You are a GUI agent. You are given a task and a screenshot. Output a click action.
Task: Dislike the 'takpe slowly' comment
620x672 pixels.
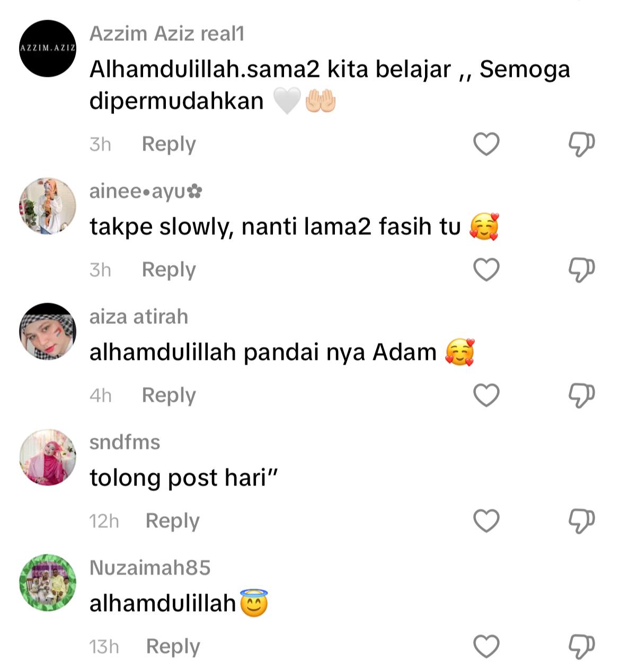(581, 270)
